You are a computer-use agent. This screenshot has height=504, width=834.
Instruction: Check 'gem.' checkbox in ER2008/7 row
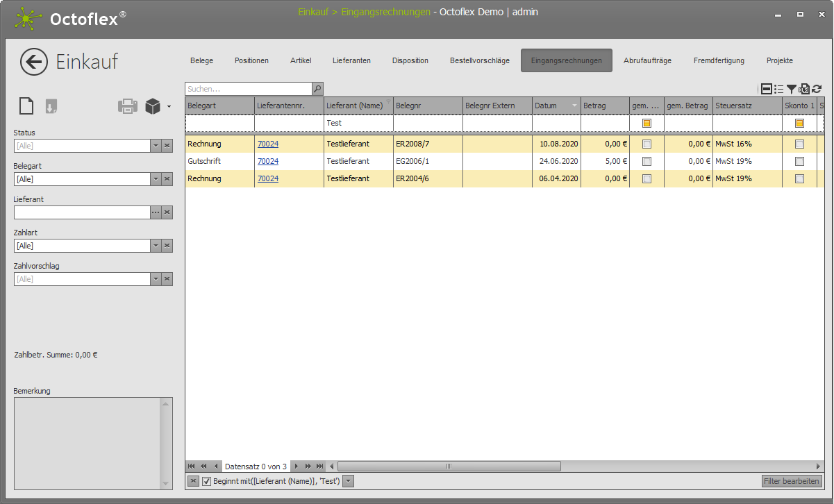(647, 144)
